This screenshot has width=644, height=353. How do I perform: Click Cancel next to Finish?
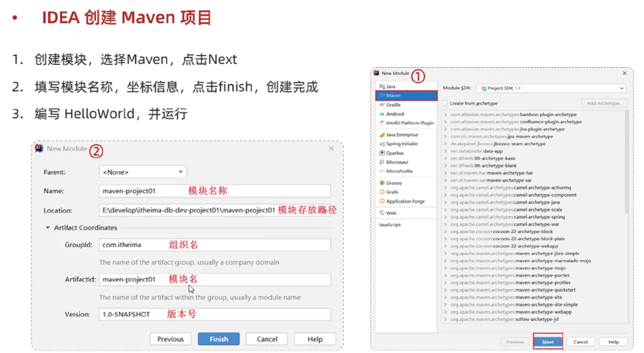coord(267,339)
